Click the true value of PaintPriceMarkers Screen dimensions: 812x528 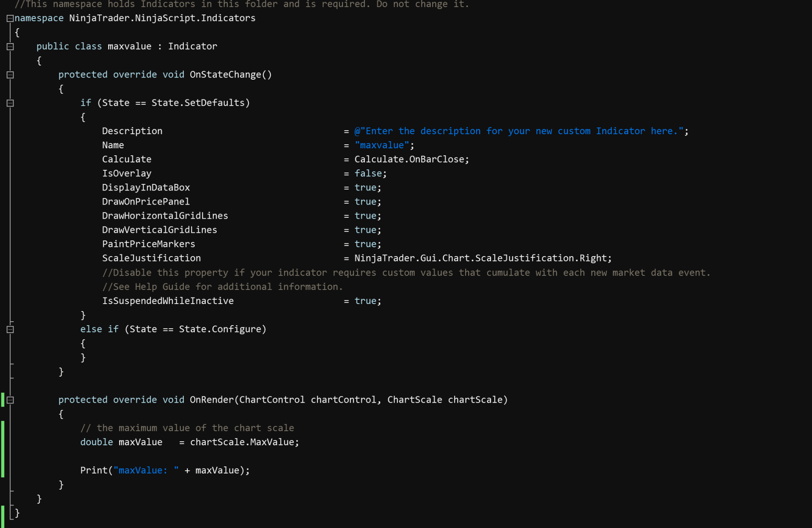(x=365, y=244)
